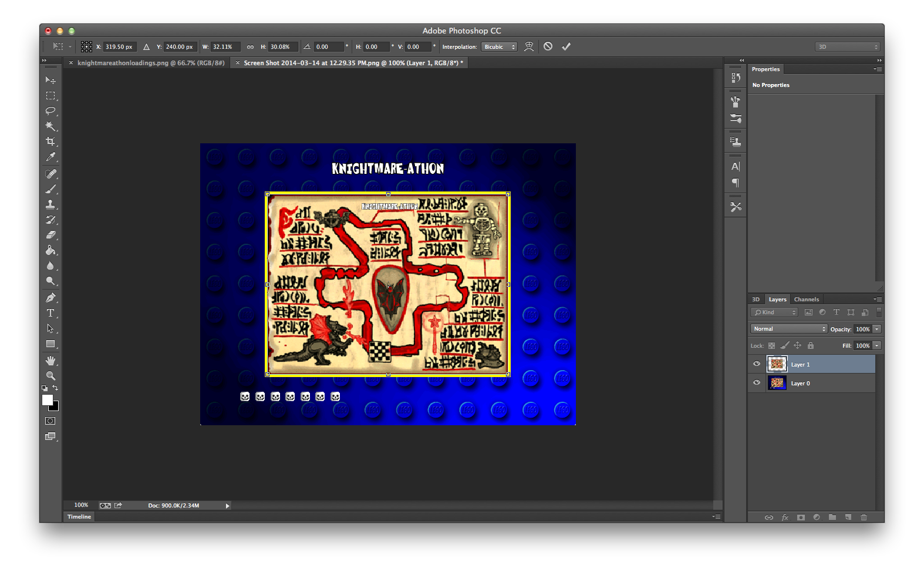Switch to the Channels tab
The image size is (924, 575).
(x=806, y=300)
